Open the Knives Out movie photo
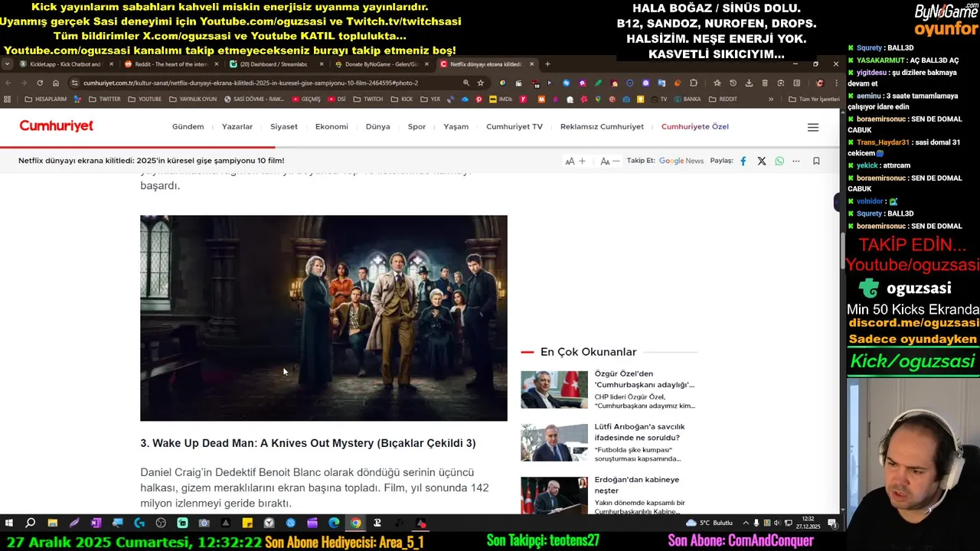The width and height of the screenshot is (980, 551). click(x=323, y=318)
